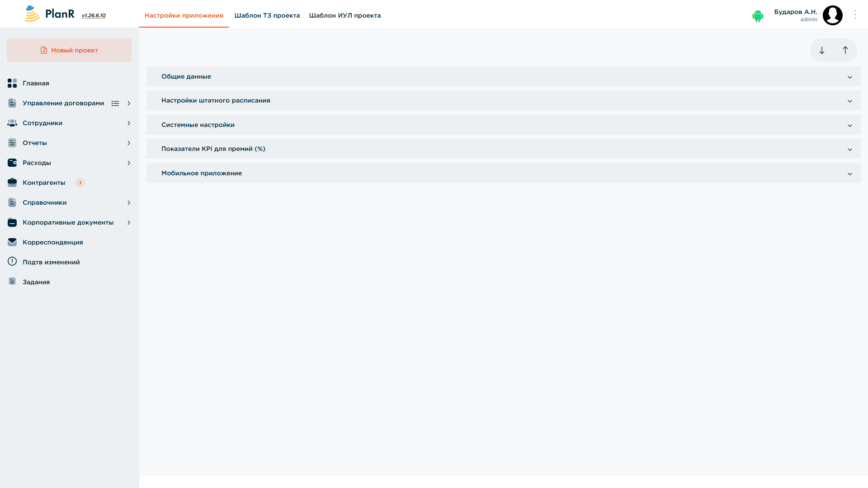Expand the Общие данные section

coord(503,76)
